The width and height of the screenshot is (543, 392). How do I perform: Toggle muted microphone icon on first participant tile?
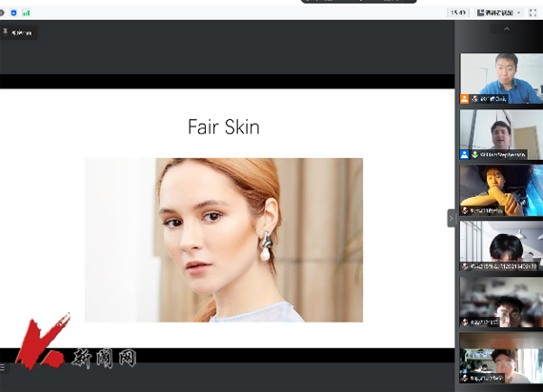[x=474, y=99]
